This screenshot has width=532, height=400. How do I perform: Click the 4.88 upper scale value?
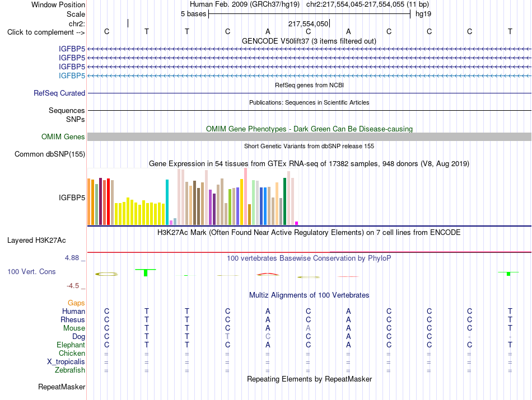click(x=72, y=258)
